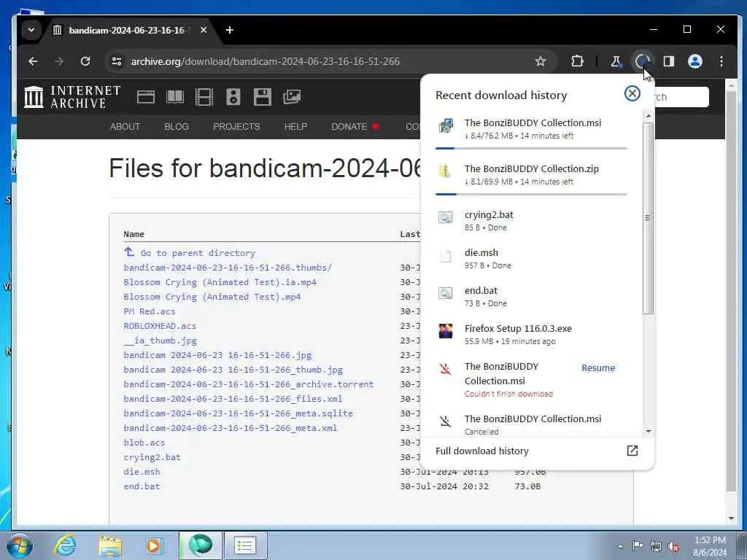Viewport: 747px width, 560px height.
Task: Open the Chrome three-dot menu
Action: point(721,61)
